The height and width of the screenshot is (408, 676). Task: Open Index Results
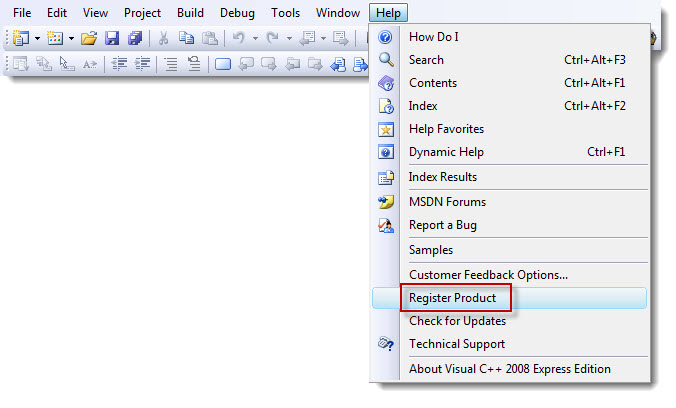[510, 177]
